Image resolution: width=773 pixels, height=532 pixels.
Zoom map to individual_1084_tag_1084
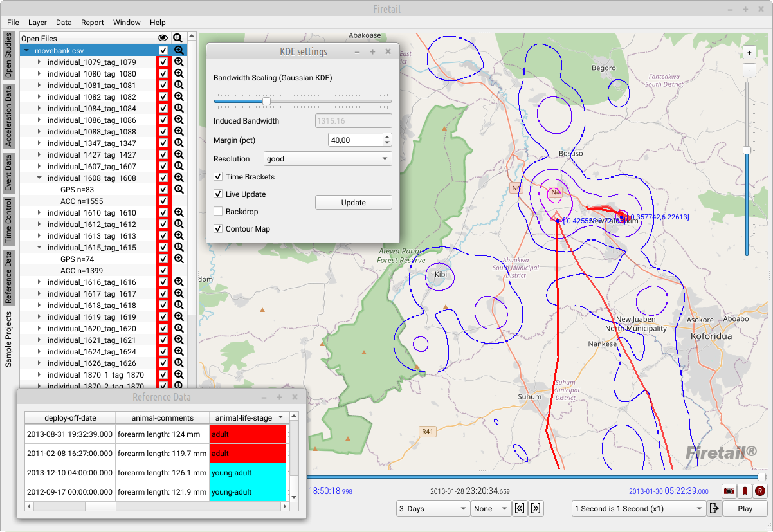click(179, 109)
